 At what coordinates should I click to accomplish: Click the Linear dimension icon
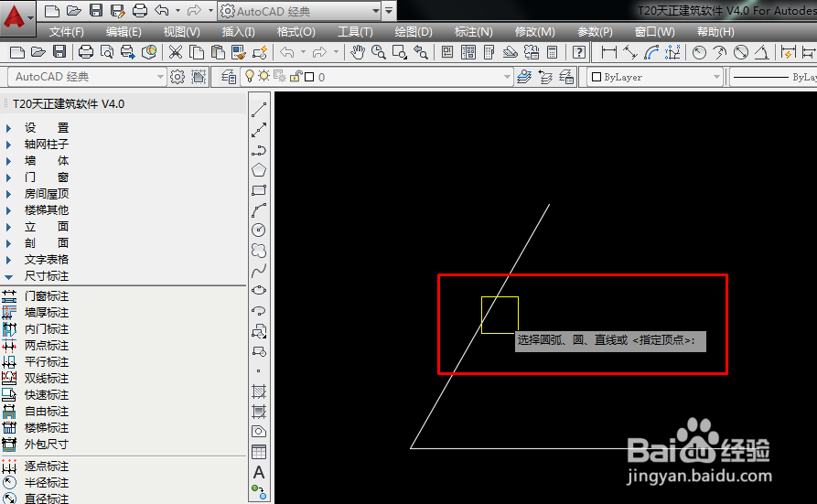pos(608,52)
